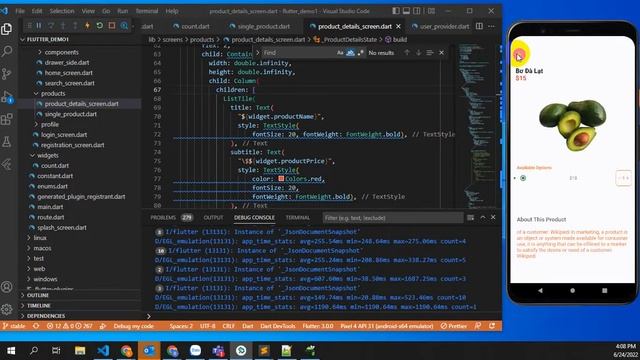Click into the Find input field
640x360 pixels.
point(298,53)
